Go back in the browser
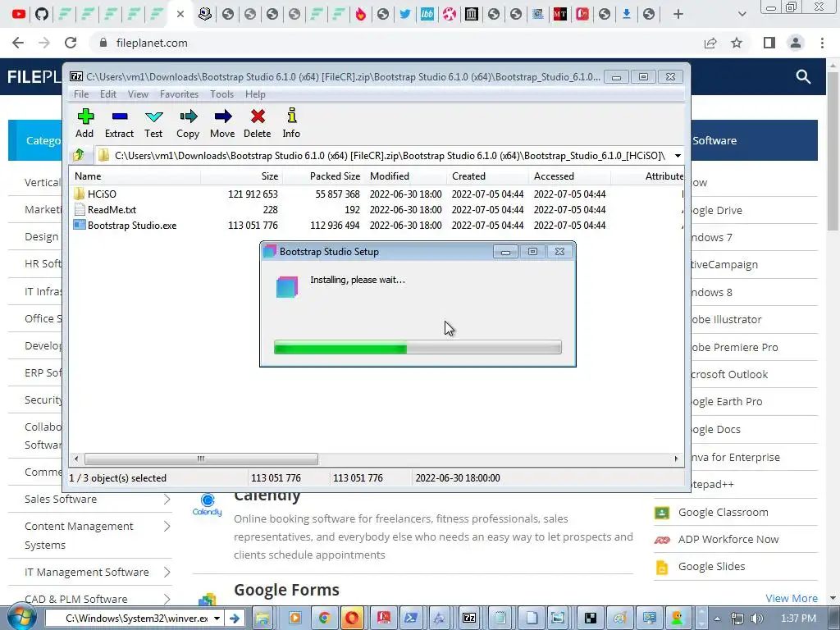The image size is (840, 630). click(18, 43)
